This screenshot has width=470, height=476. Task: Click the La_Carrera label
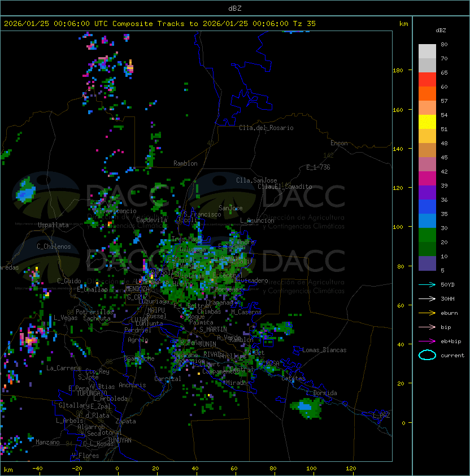pos(63,368)
